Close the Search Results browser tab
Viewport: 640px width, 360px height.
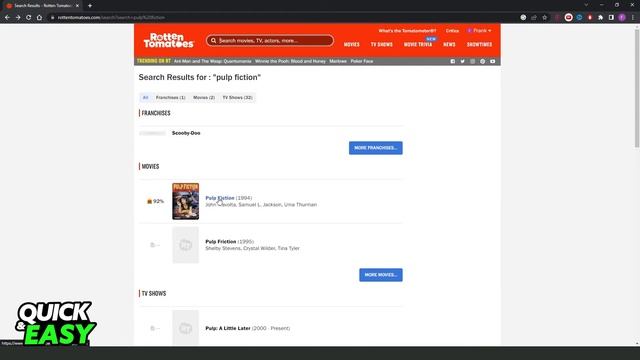pos(77,6)
